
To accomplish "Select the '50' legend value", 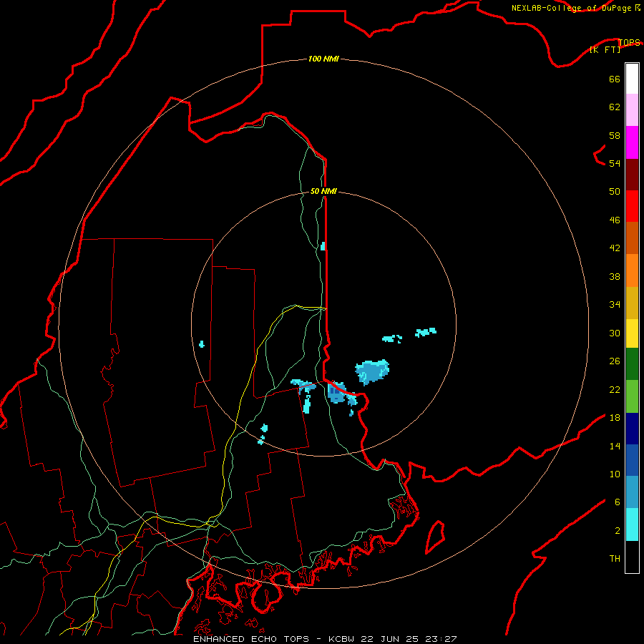I will [x=615, y=192].
